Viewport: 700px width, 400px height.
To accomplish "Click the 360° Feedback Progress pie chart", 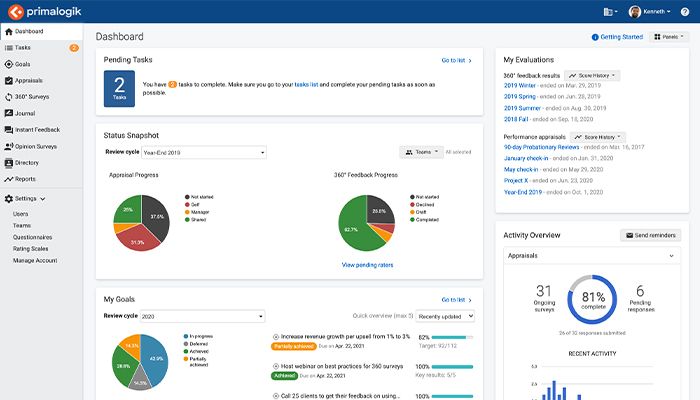I will [x=367, y=223].
